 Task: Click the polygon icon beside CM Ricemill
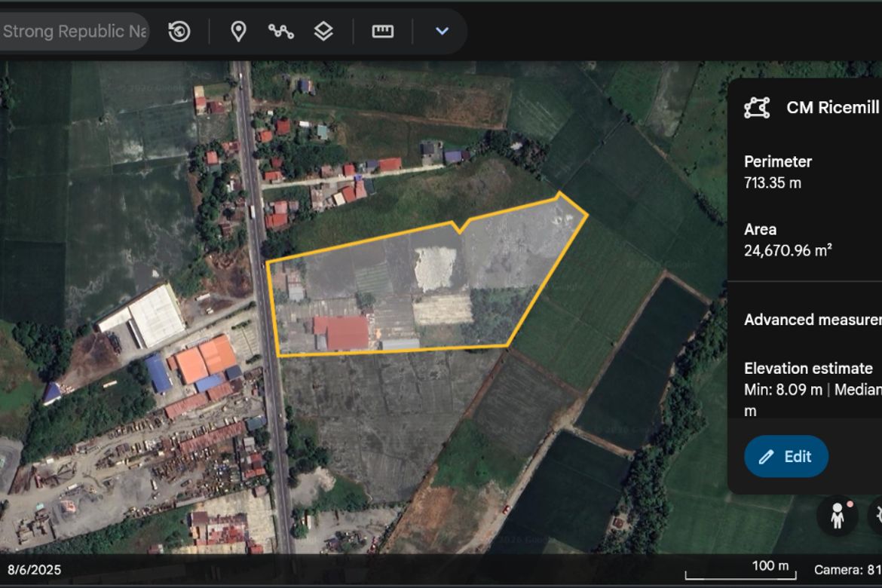(757, 108)
